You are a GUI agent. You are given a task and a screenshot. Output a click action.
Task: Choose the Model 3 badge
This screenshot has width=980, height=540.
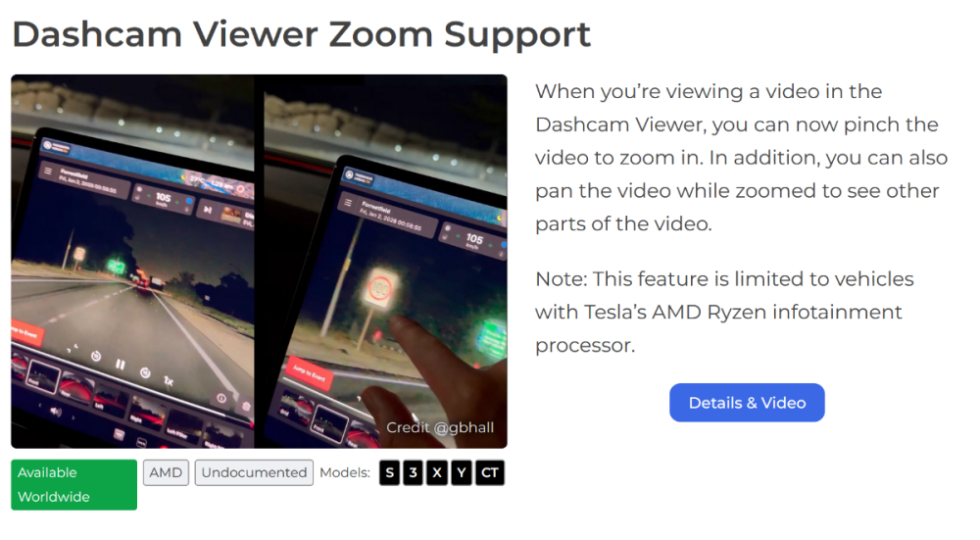[x=414, y=473]
